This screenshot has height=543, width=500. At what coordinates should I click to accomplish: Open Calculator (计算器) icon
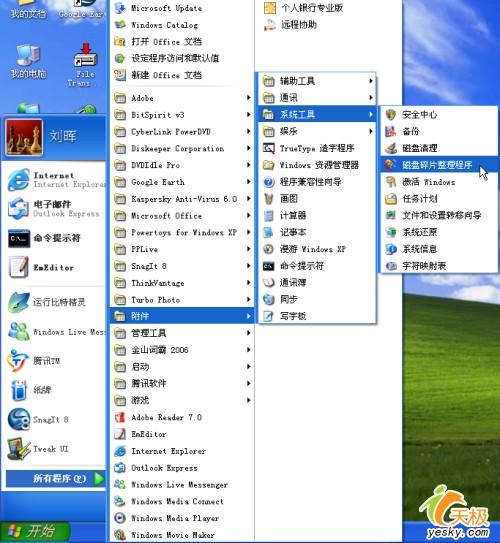(x=269, y=215)
